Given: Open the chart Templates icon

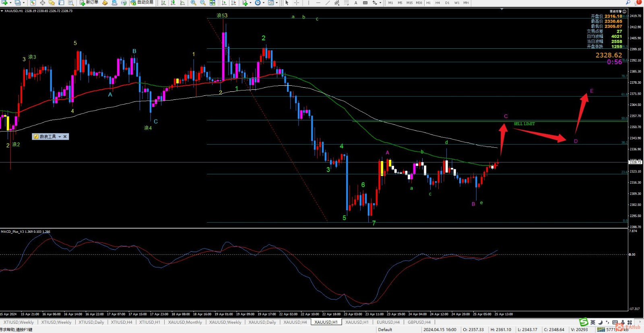Looking at the screenshot, I should click(271, 3).
